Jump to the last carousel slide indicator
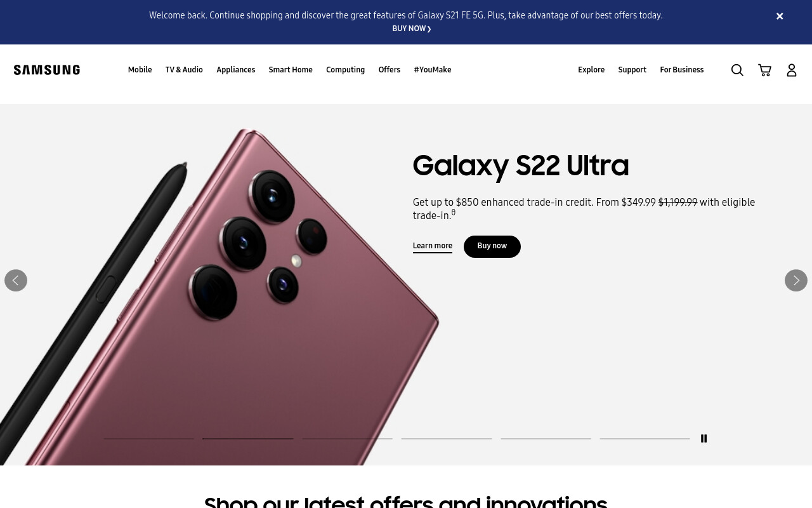 [645, 438]
